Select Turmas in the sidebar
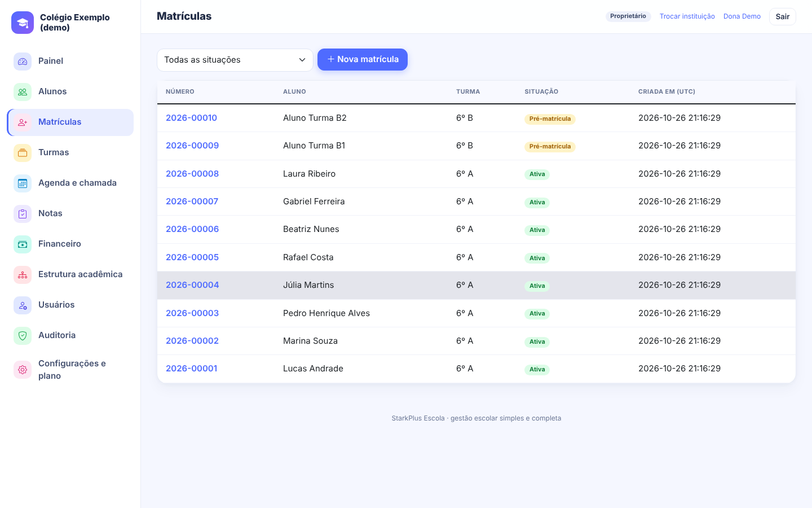 click(70, 152)
